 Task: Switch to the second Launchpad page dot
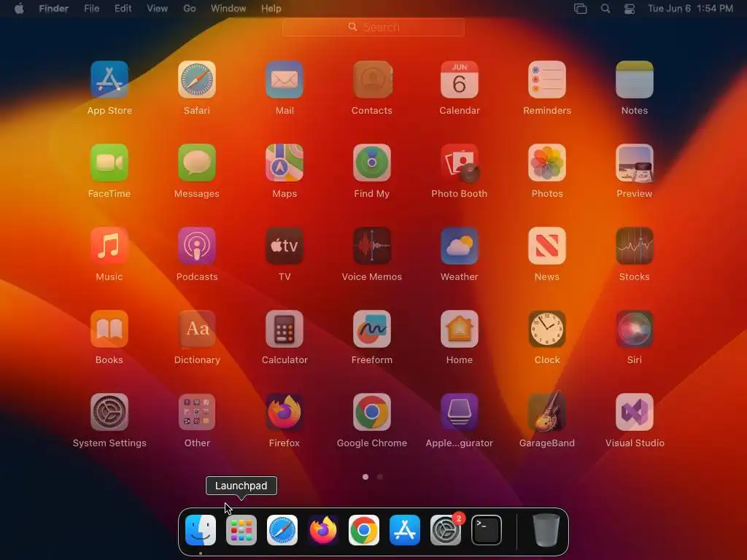click(379, 477)
